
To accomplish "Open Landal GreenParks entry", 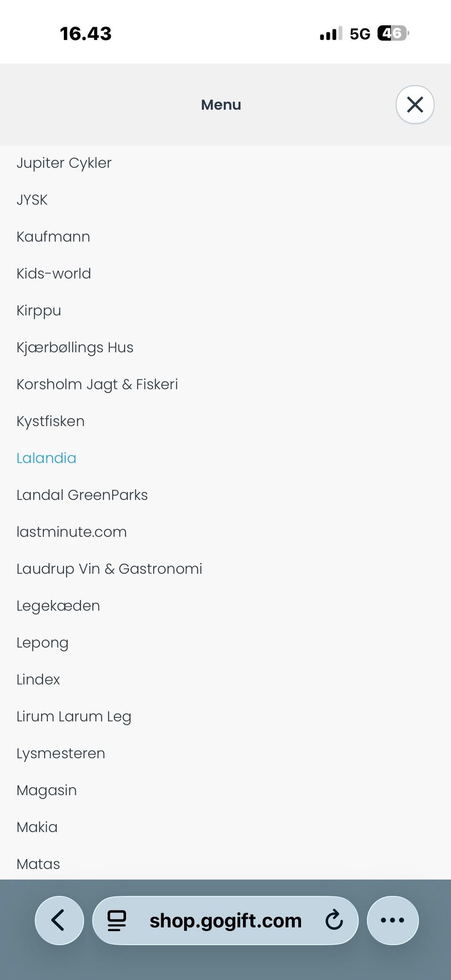I will 82,495.
